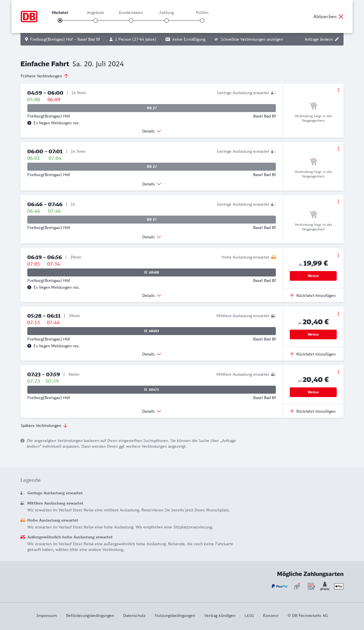Open three-dot menu for 04:59 connection
The height and width of the screenshot is (630, 364).
pos(338,90)
